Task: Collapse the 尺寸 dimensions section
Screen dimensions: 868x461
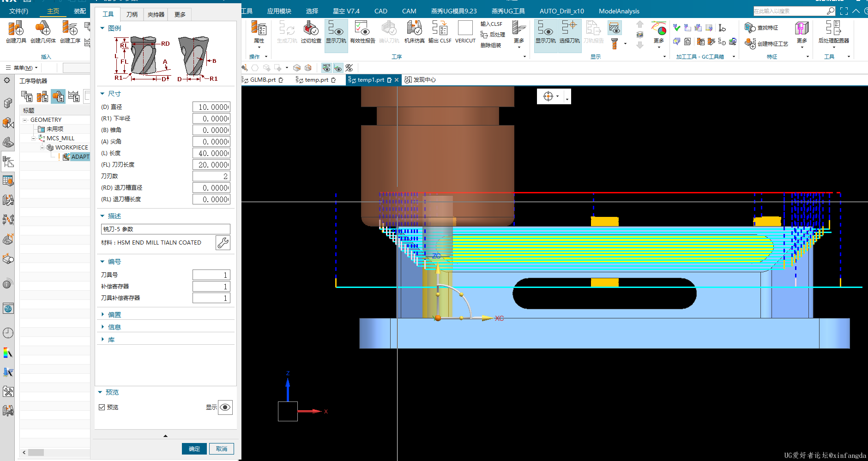Action: pos(102,94)
